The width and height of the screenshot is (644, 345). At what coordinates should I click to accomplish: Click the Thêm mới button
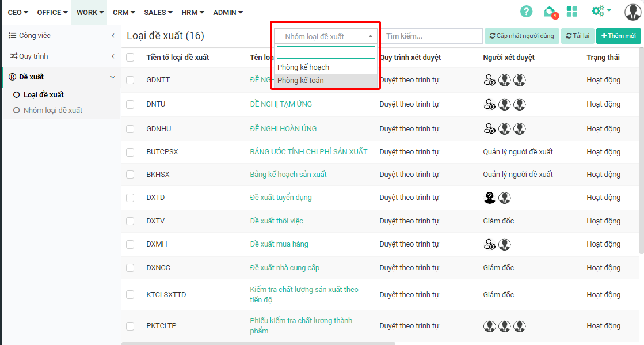pyautogui.click(x=619, y=36)
